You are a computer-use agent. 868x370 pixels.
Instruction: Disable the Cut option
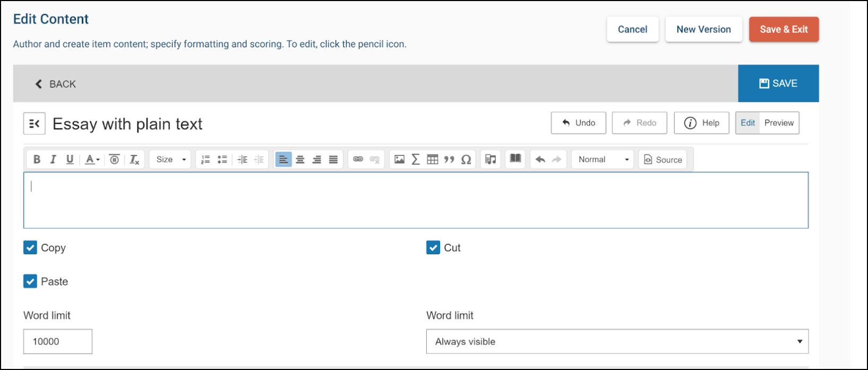[433, 247]
